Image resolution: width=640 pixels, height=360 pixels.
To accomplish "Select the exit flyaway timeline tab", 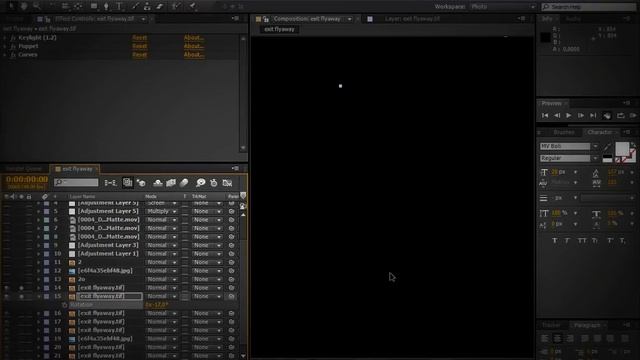I will (x=77, y=169).
